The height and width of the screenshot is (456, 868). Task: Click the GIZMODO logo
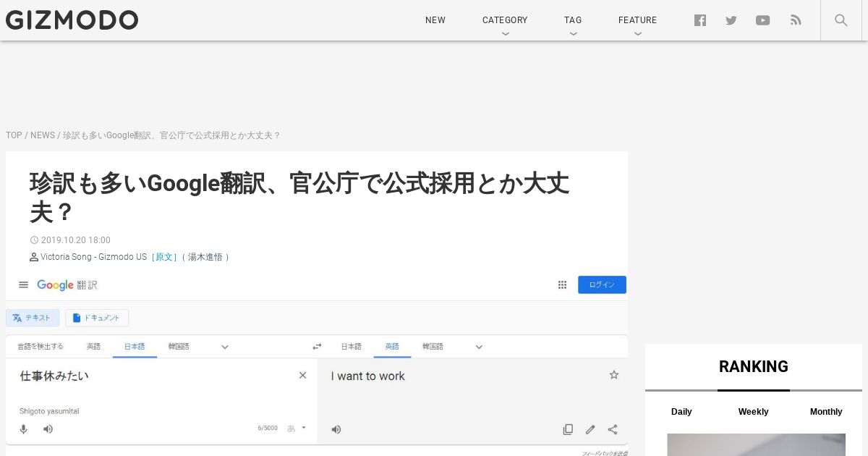coord(72,20)
